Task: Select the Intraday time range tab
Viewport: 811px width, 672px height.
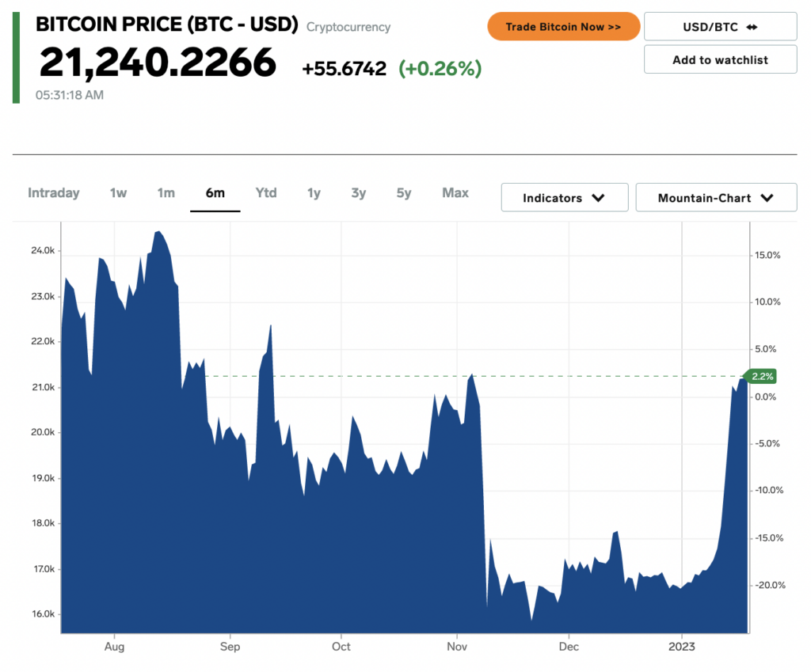Action: tap(53, 193)
